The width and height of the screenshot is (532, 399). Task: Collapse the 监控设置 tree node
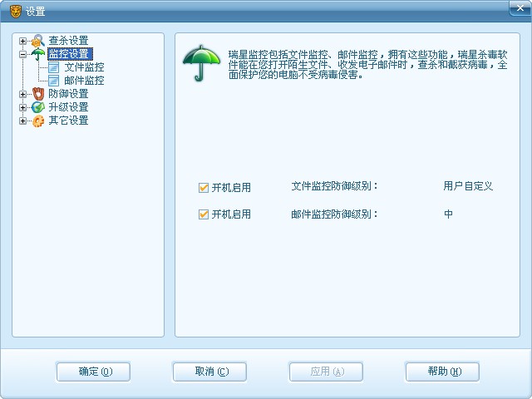click(x=22, y=54)
